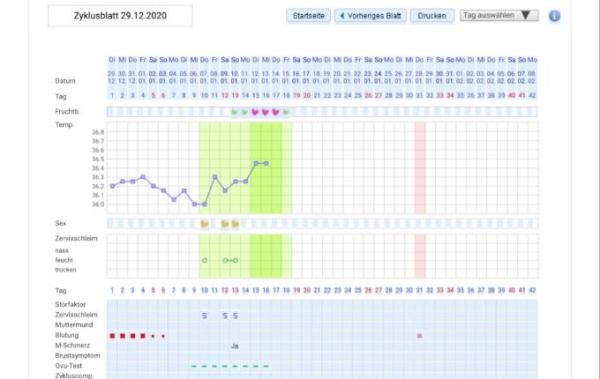This screenshot has width=600, height=379.
Task: Click the 'Blutung' row label
Action: [67, 335]
